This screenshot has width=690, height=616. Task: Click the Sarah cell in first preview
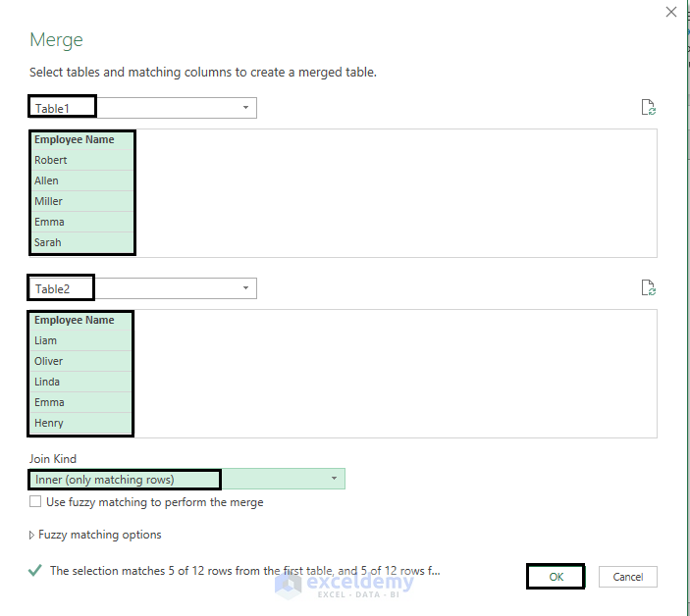pos(48,242)
